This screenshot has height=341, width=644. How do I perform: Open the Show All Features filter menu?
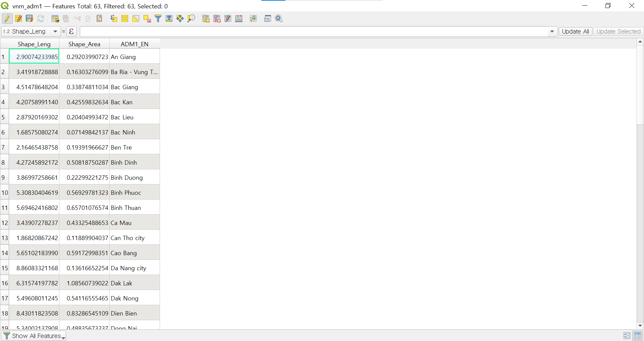[x=34, y=336]
